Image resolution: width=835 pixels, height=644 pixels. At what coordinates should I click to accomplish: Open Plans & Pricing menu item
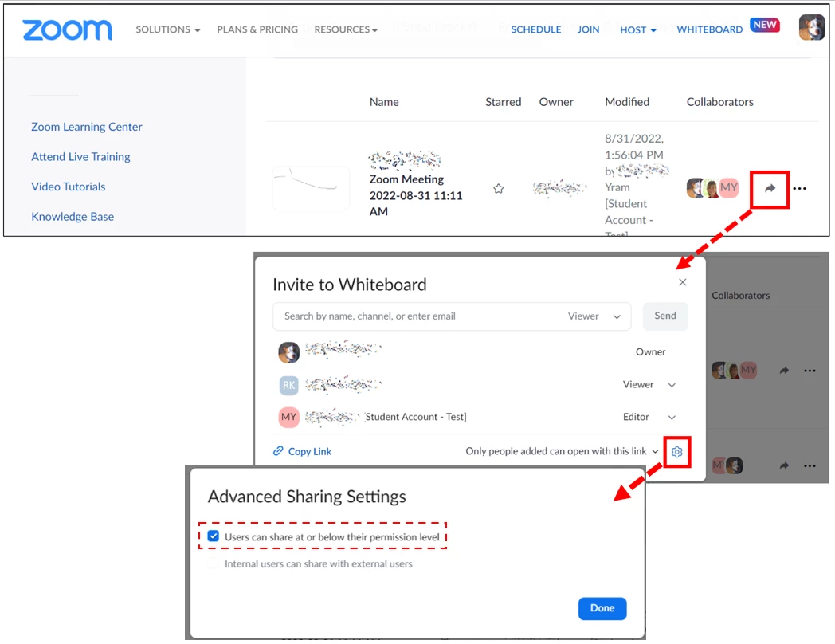(x=257, y=29)
